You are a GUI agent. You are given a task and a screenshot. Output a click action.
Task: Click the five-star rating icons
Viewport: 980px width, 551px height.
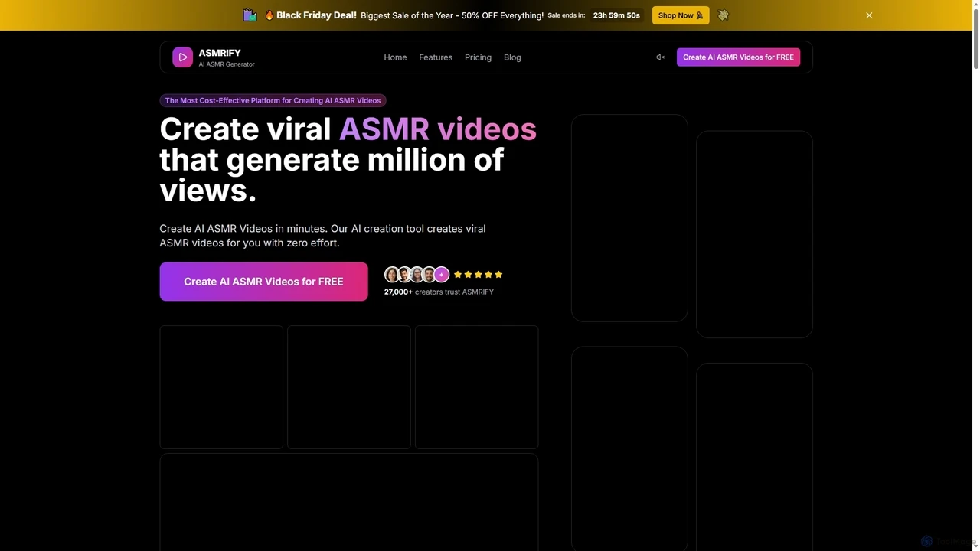[x=478, y=275]
